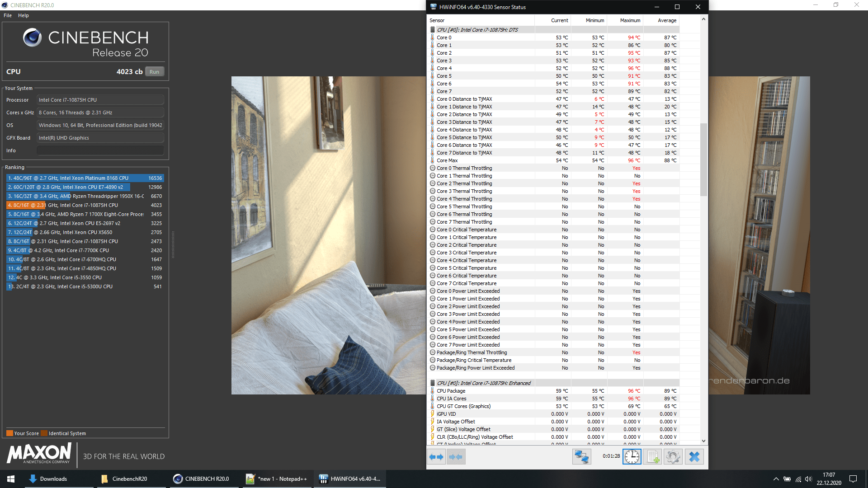Screen dimensions: 868x488
Task: Select the Core Max sensor row
Action: point(554,160)
